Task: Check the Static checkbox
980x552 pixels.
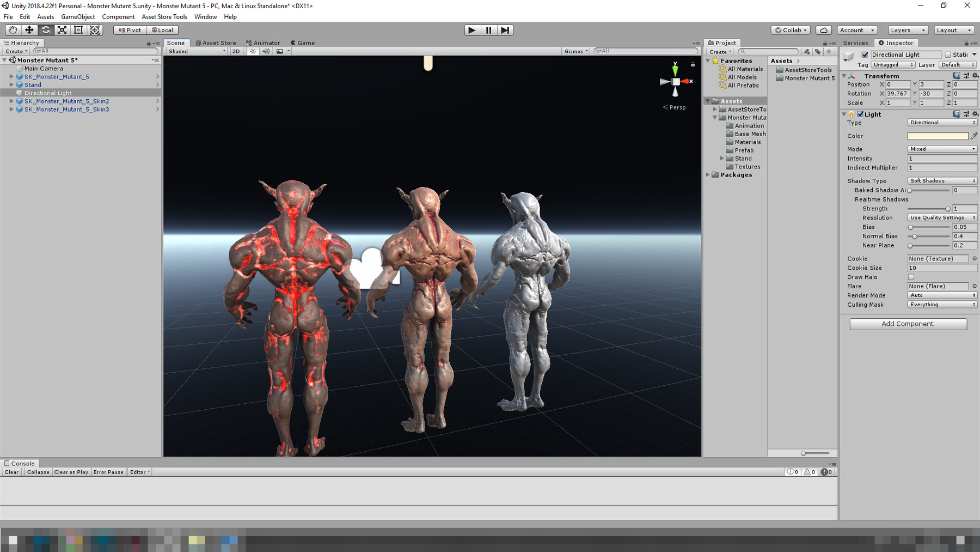Action: (948, 54)
